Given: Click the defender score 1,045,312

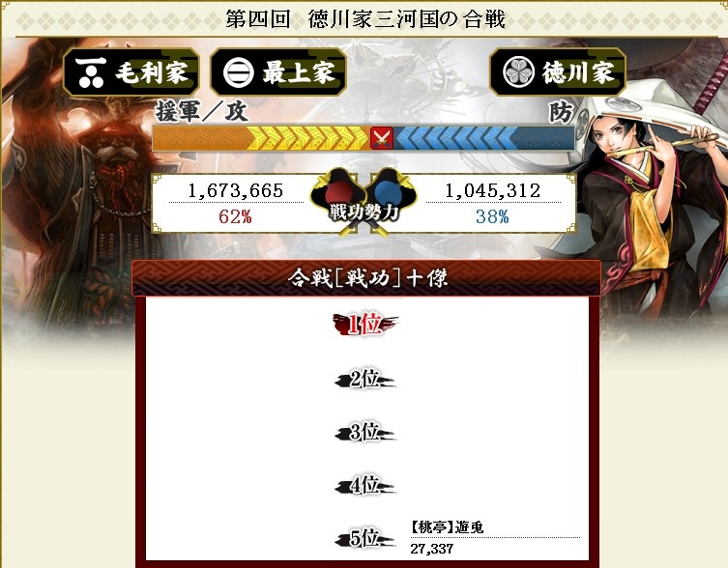Looking at the screenshot, I should coord(493,190).
